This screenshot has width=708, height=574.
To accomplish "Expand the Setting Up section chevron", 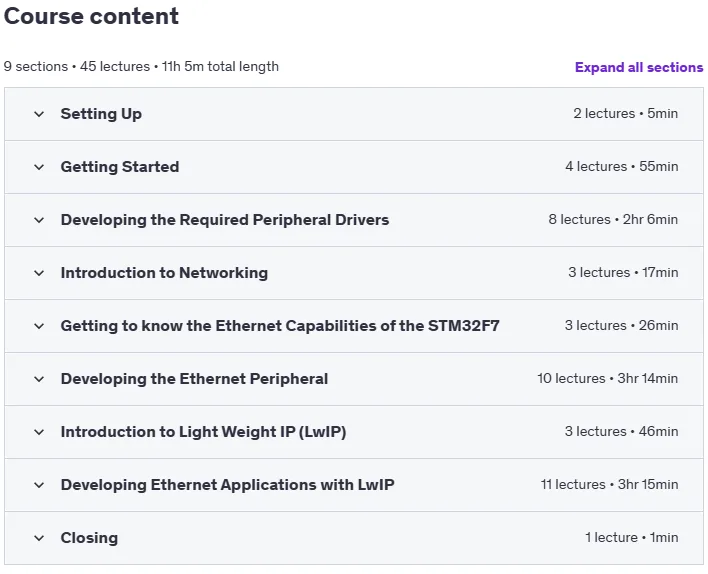I will 39,114.
